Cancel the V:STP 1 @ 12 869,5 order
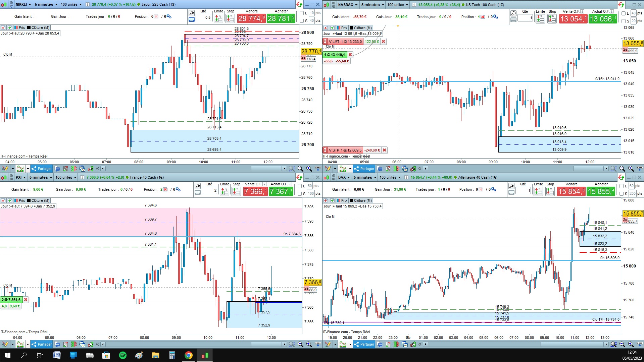This screenshot has width=644, height=362. click(x=384, y=150)
